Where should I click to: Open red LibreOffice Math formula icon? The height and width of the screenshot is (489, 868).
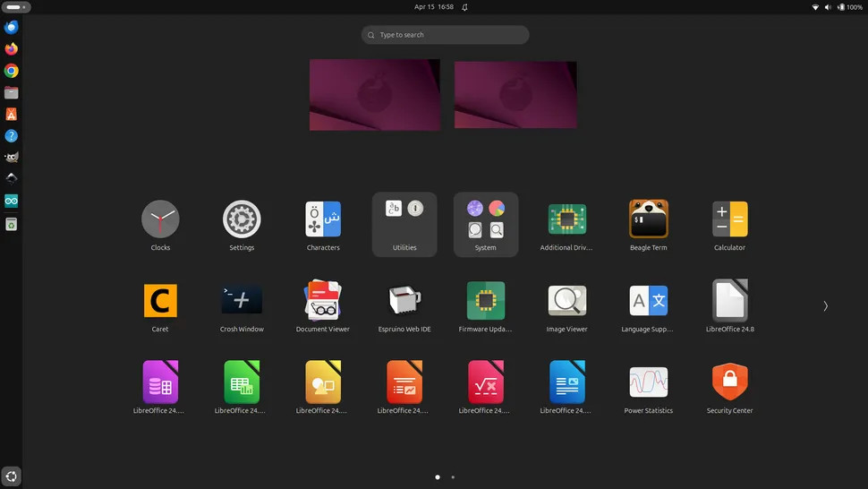coord(486,382)
